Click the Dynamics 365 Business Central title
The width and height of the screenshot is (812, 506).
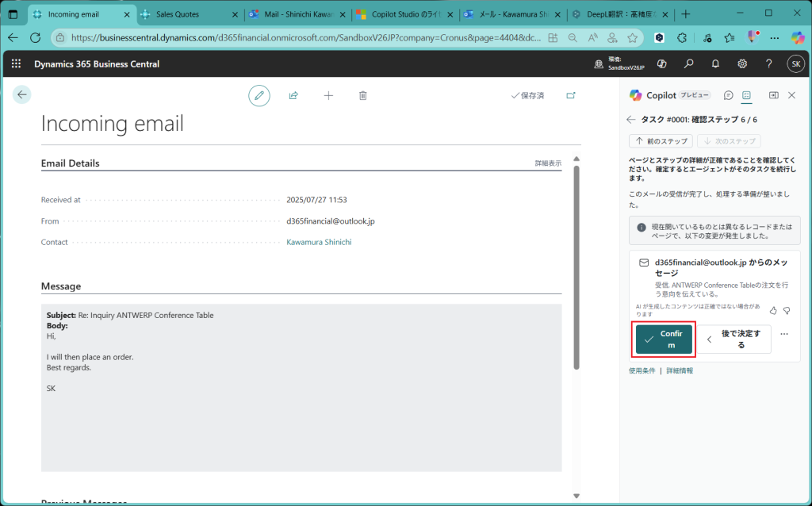tap(97, 64)
